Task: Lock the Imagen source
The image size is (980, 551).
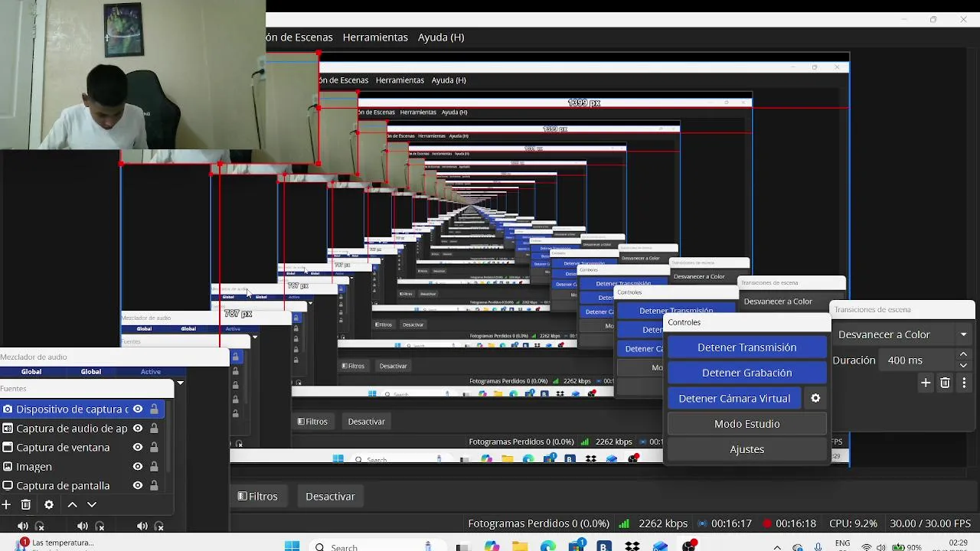Action: 154,467
